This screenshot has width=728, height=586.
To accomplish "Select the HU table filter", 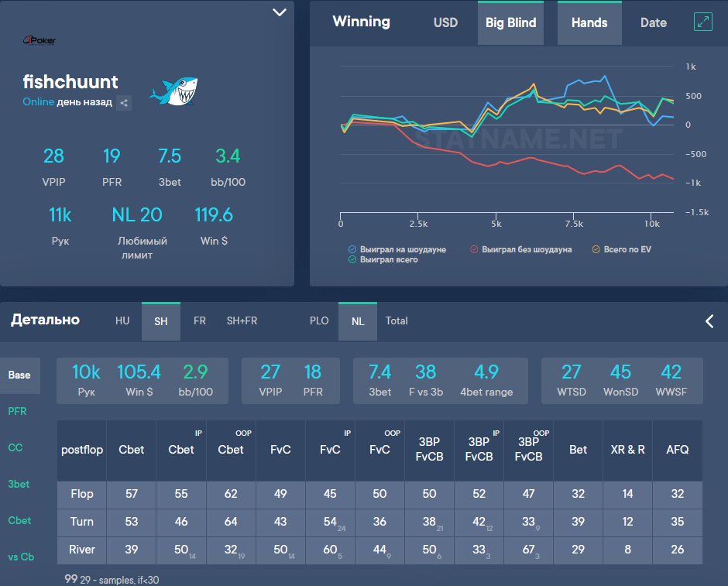I will point(122,320).
